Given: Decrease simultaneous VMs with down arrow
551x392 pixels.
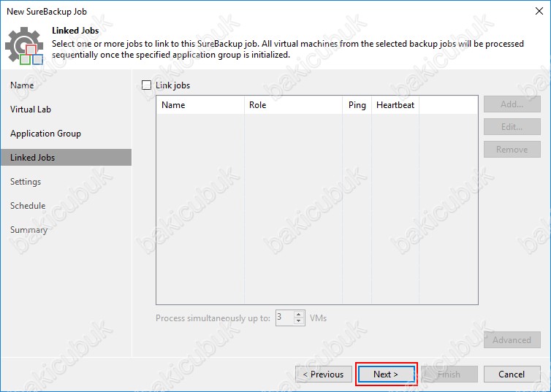Looking at the screenshot, I should pos(299,321).
